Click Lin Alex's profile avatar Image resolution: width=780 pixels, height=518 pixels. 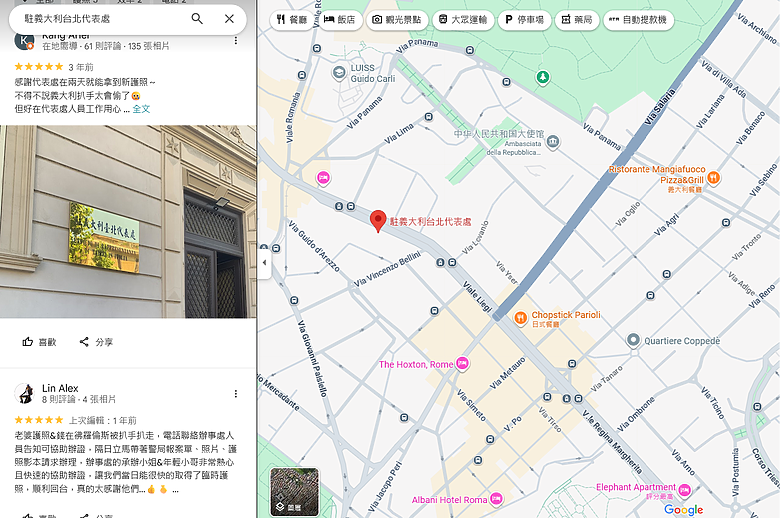click(x=24, y=393)
